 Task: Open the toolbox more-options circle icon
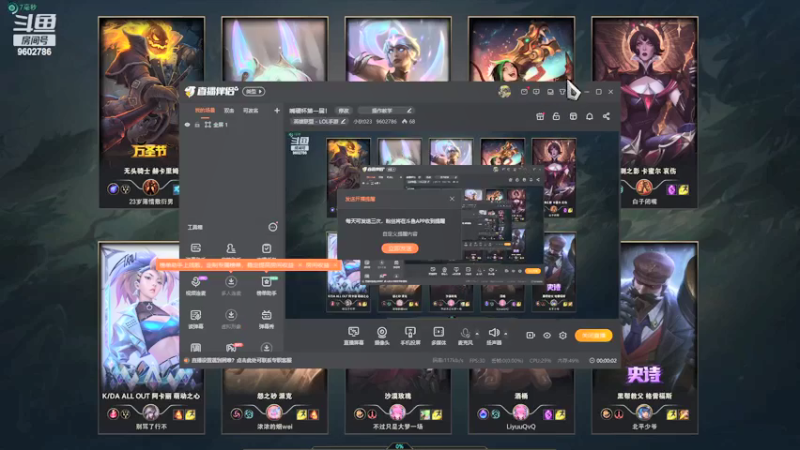[272, 227]
